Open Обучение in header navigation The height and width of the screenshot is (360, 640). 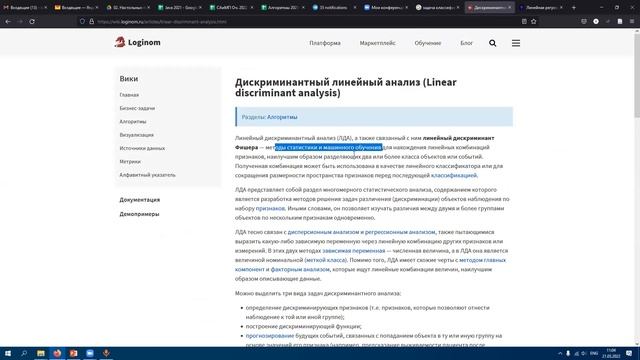point(428,43)
